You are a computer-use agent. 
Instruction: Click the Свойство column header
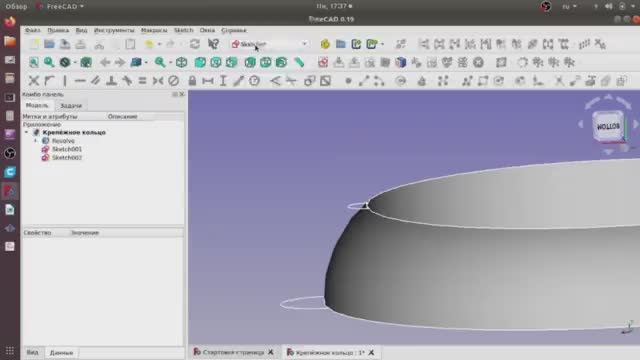[x=38, y=233]
